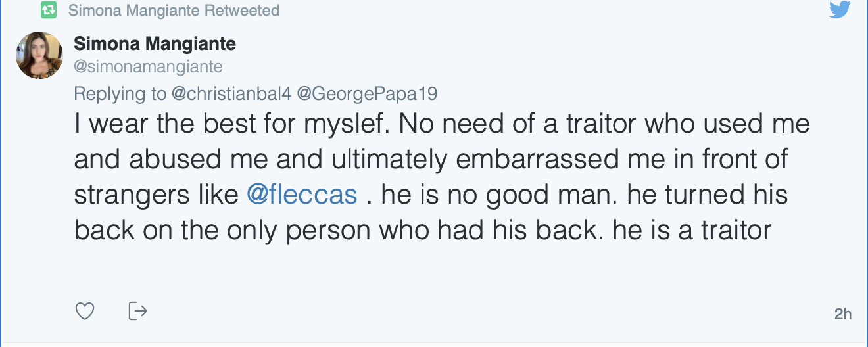Like the tweet with the heart icon
Screen dimensions: 868x347
(85, 311)
